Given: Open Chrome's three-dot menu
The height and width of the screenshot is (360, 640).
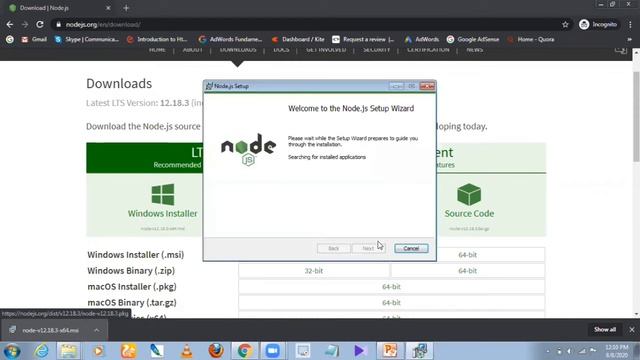Looking at the screenshot, I should pyautogui.click(x=630, y=24).
